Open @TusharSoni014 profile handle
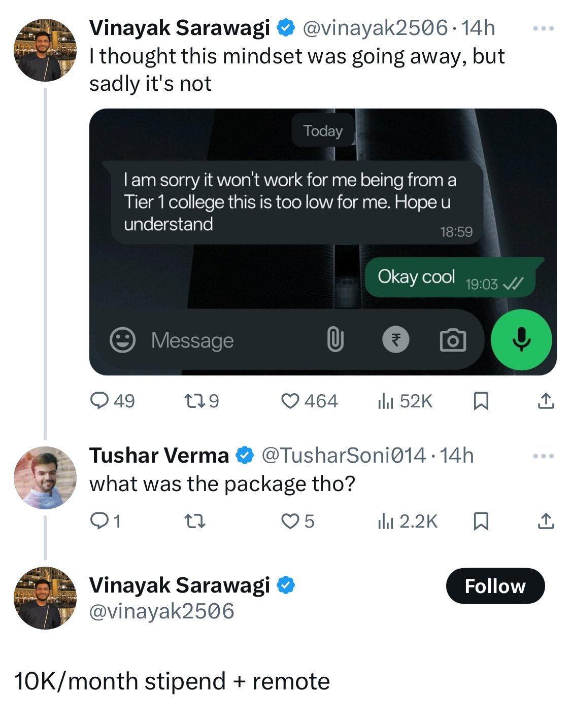The width and height of the screenshot is (571, 728). click(344, 456)
